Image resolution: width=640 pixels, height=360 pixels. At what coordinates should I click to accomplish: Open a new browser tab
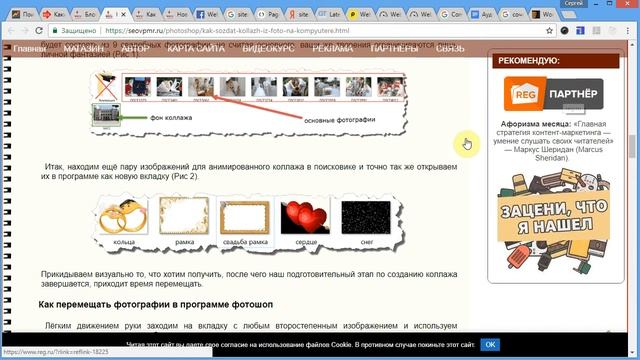(x=568, y=15)
